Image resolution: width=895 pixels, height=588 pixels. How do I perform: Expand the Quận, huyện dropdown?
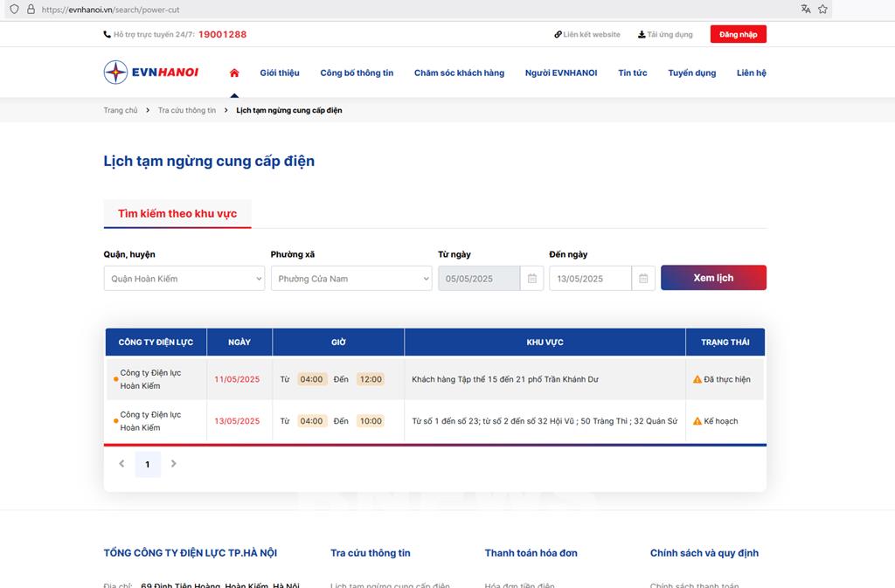(x=184, y=279)
